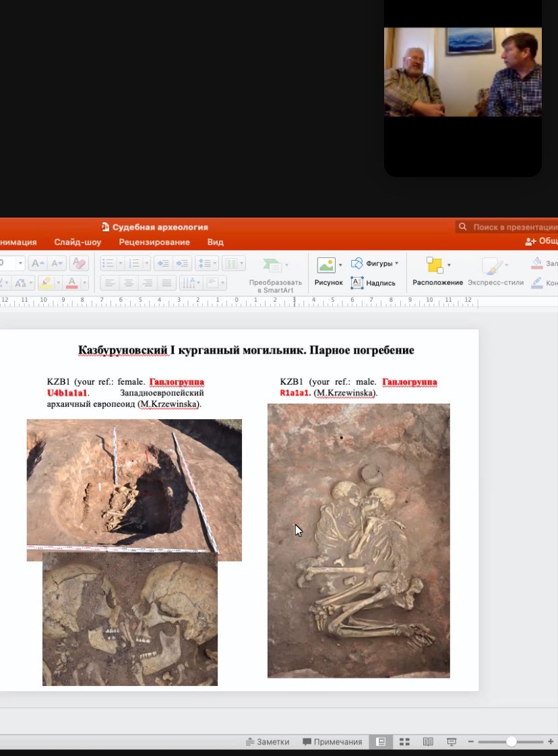Click the increase indent icon

click(x=182, y=263)
